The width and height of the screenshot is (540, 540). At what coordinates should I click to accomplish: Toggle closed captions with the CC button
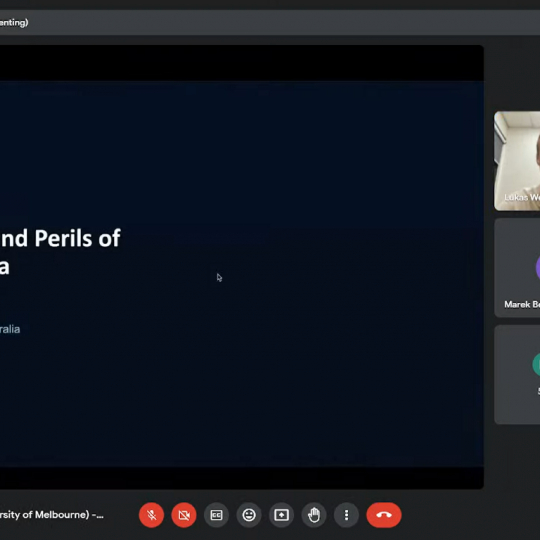tap(216, 515)
